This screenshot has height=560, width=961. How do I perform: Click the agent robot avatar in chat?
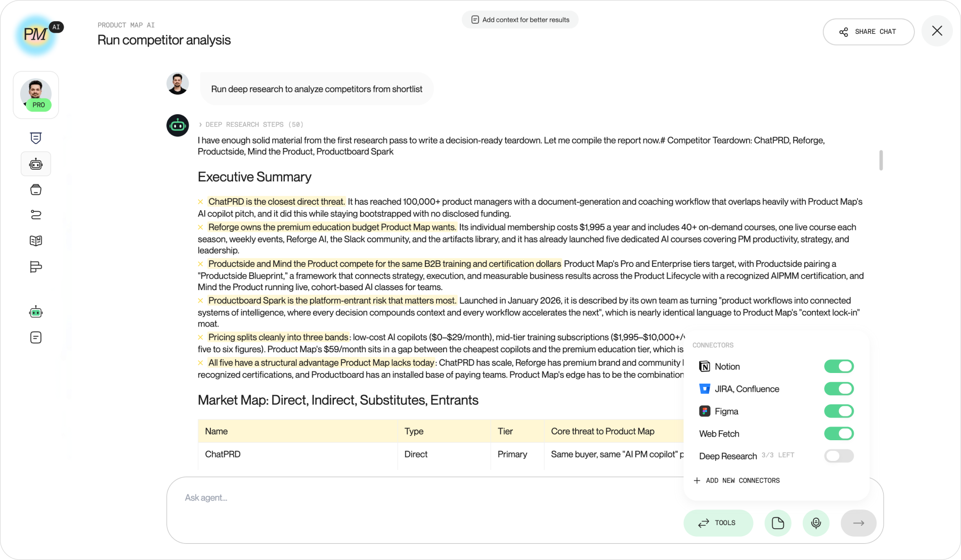(x=178, y=125)
